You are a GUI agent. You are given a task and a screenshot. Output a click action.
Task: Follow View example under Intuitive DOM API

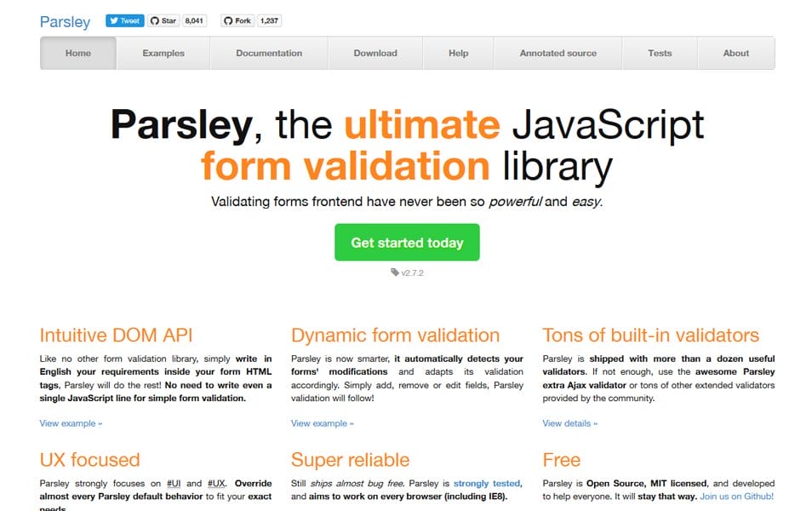pyautogui.click(x=71, y=423)
